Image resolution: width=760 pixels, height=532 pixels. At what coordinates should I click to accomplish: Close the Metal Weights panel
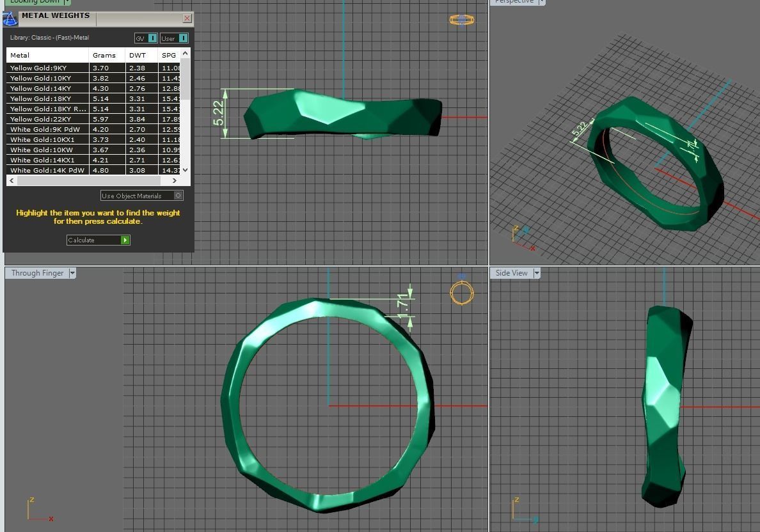(187, 19)
